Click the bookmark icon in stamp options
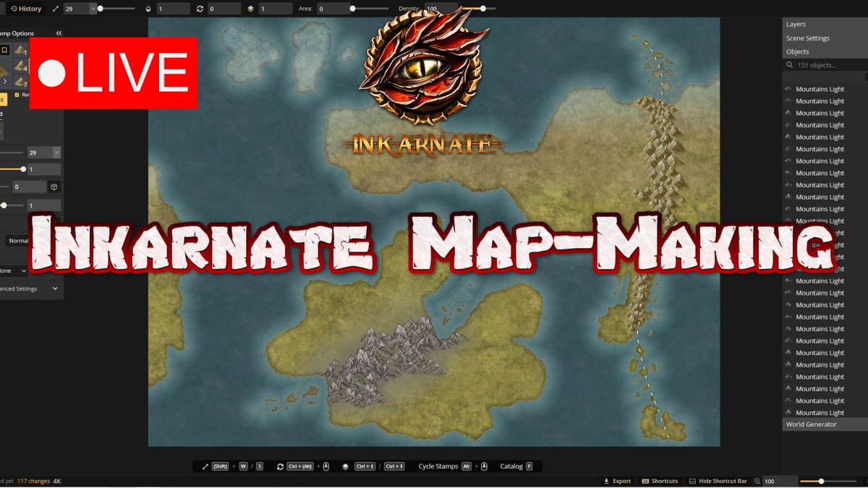 4,50
